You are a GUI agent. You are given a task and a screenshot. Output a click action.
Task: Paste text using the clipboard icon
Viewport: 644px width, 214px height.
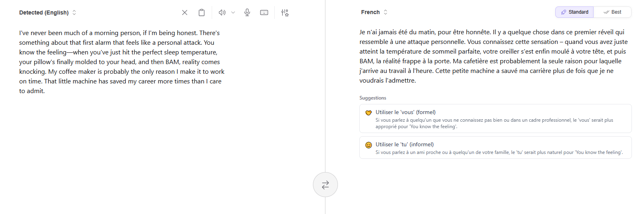coord(202,12)
